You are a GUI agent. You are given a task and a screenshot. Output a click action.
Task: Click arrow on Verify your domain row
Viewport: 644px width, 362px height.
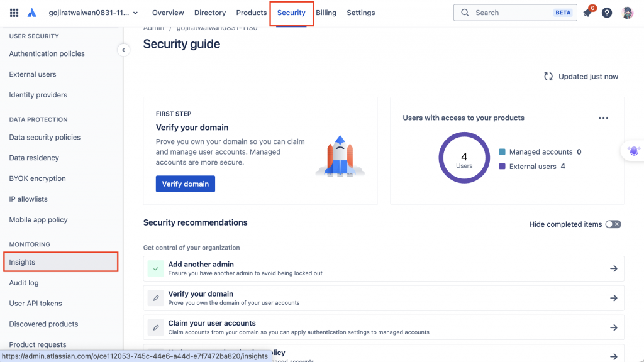(614, 298)
